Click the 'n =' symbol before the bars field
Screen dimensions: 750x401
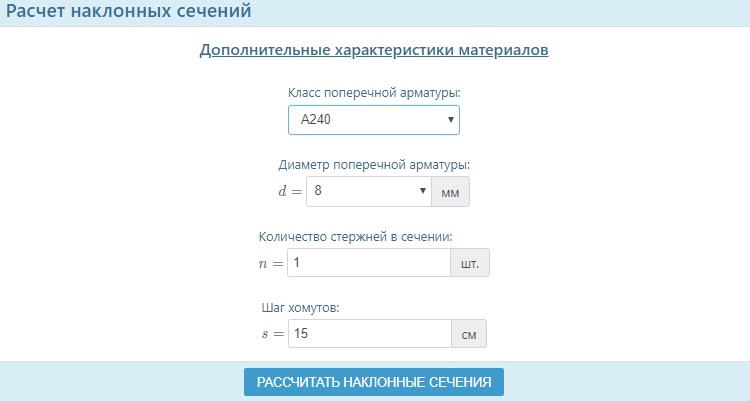click(270, 263)
